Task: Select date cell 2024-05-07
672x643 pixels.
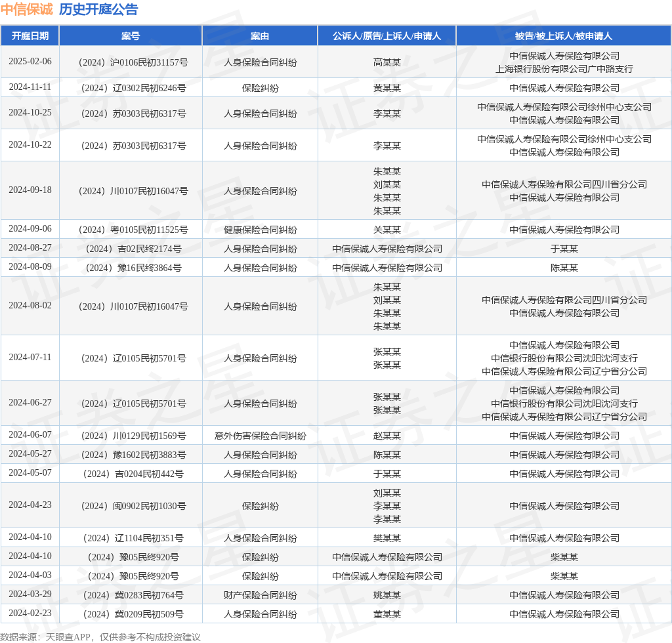Action: [x=30, y=473]
